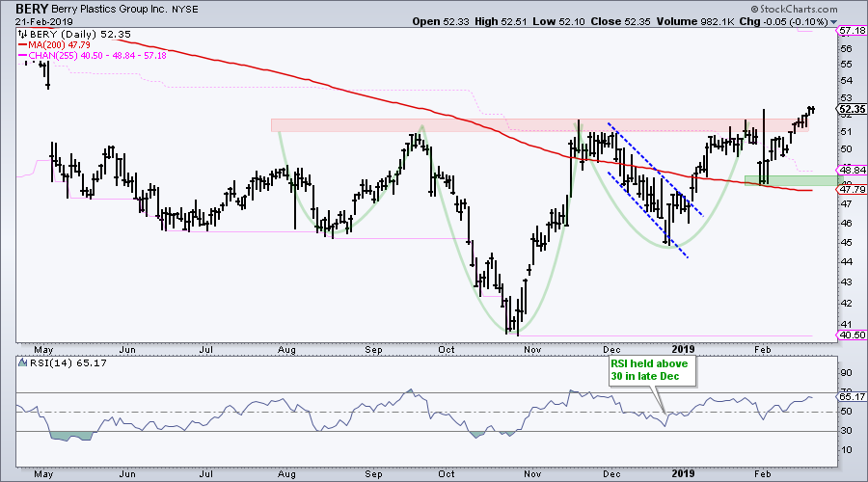The height and width of the screenshot is (482, 868).
Task: Click the RSI(14) 65.17 legend label
Action: point(68,363)
